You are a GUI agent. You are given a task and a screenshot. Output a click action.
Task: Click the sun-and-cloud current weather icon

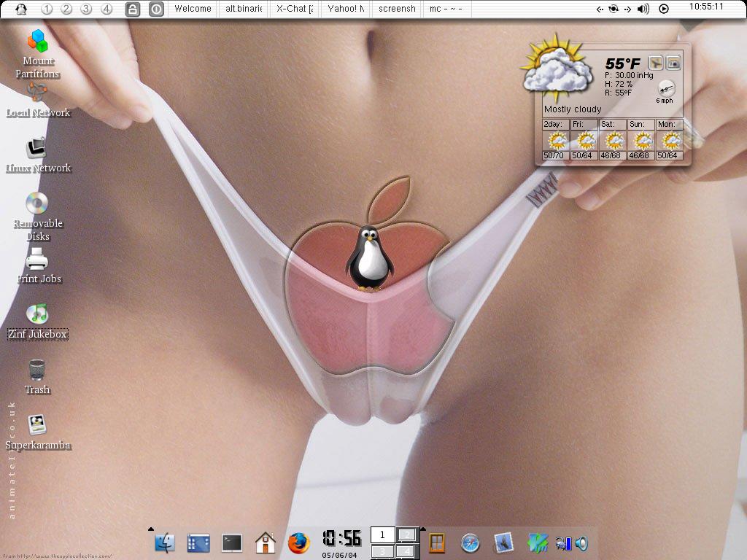tap(556, 69)
